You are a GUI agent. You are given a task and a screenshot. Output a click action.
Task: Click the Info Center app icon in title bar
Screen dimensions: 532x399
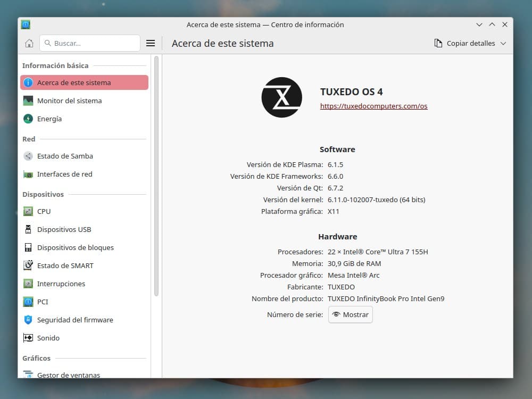[26, 24]
